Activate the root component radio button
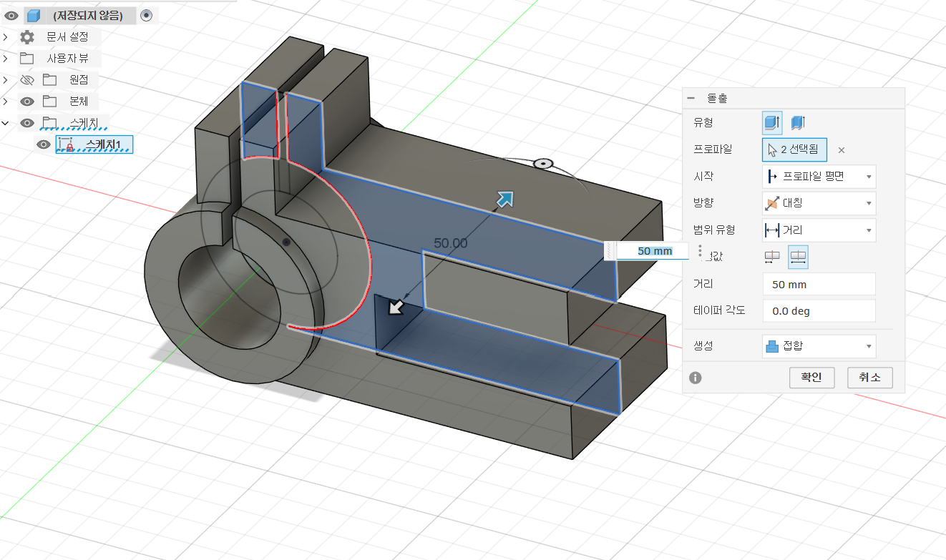This screenshot has width=946, height=560. tap(147, 15)
